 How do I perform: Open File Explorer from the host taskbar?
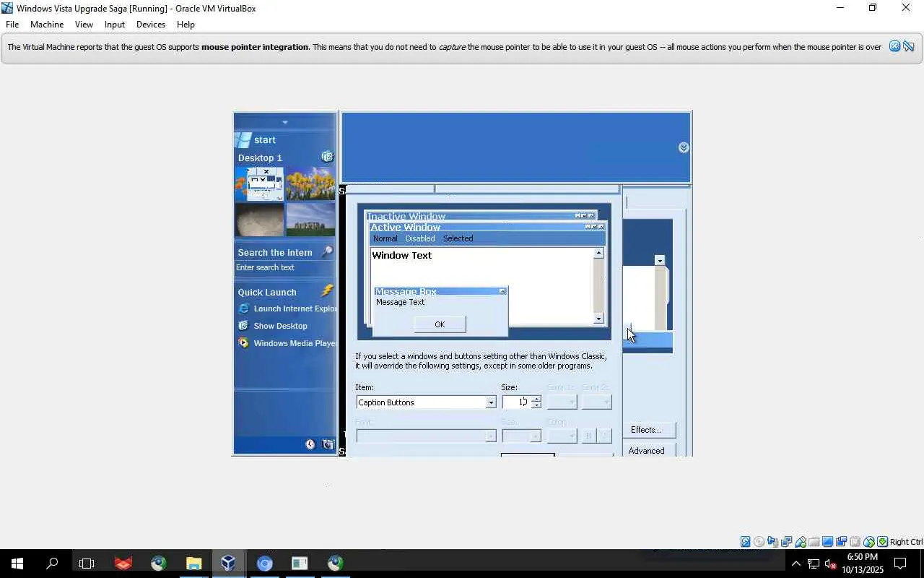click(193, 564)
